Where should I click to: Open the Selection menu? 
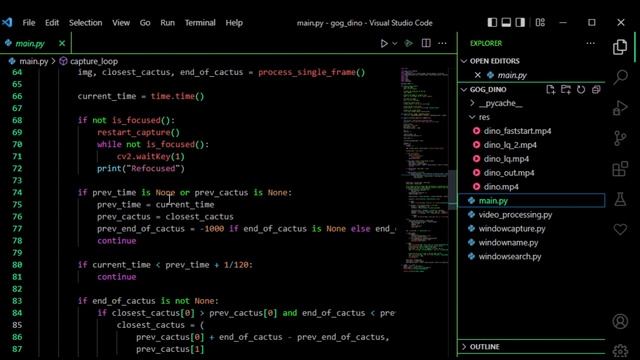85,23
